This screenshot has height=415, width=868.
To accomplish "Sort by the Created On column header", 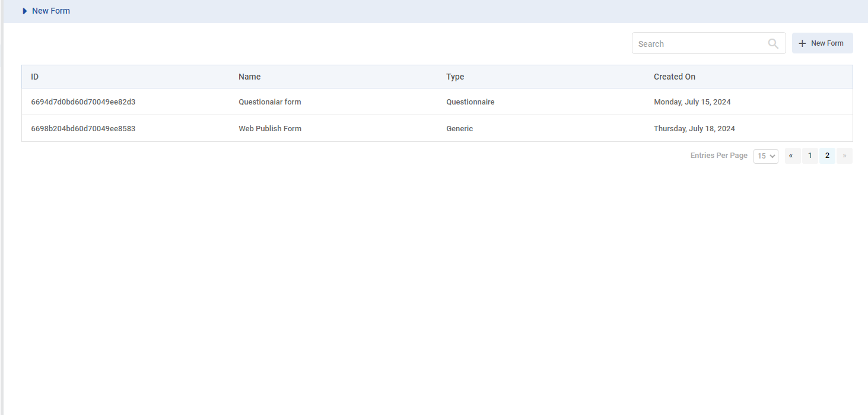I will (x=674, y=77).
